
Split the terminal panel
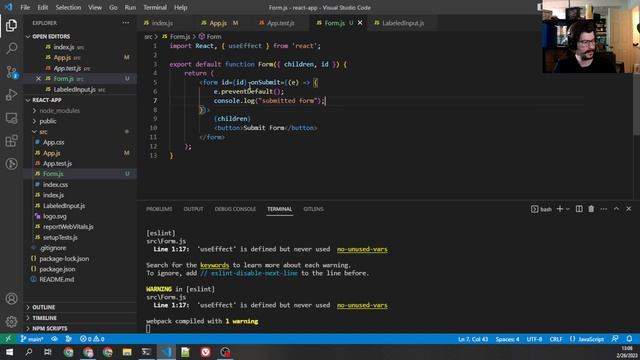tap(579, 209)
